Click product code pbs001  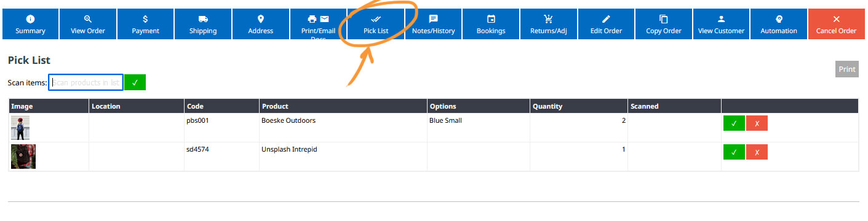click(x=197, y=120)
